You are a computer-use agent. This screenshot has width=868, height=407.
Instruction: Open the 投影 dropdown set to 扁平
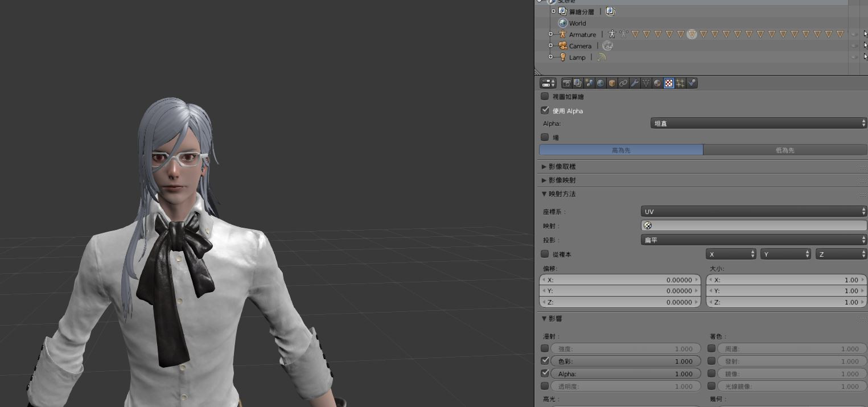click(754, 240)
